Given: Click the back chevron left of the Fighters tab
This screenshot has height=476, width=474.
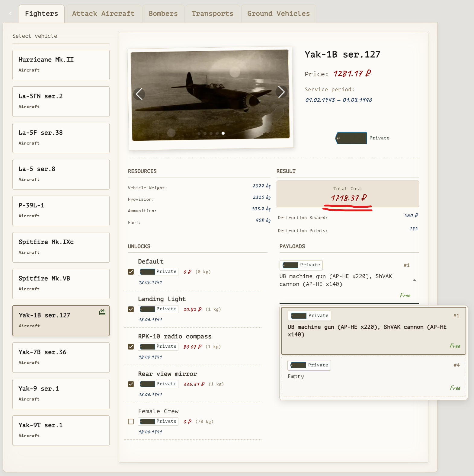Looking at the screenshot, I should click(11, 13).
